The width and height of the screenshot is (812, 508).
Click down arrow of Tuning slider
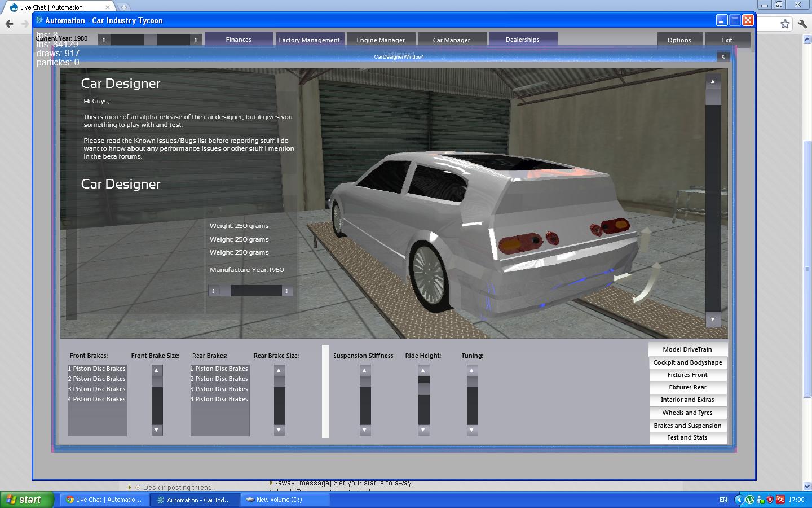click(472, 430)
